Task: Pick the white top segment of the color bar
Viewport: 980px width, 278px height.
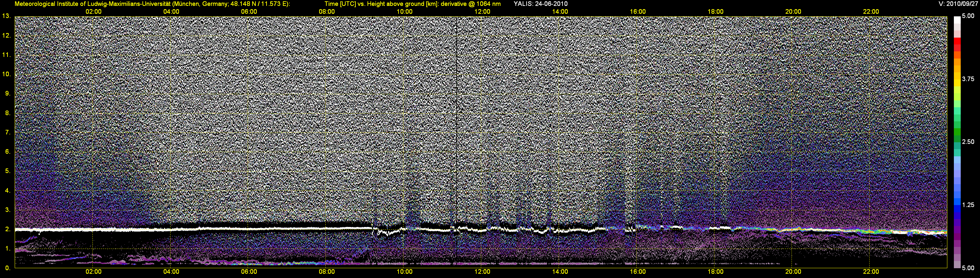Action: click(x=957, y=20)
